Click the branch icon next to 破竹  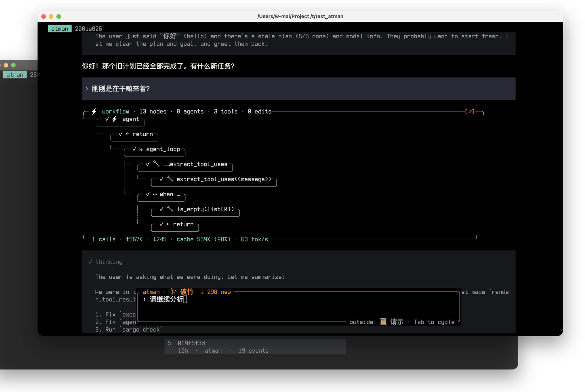click(173, 291)
